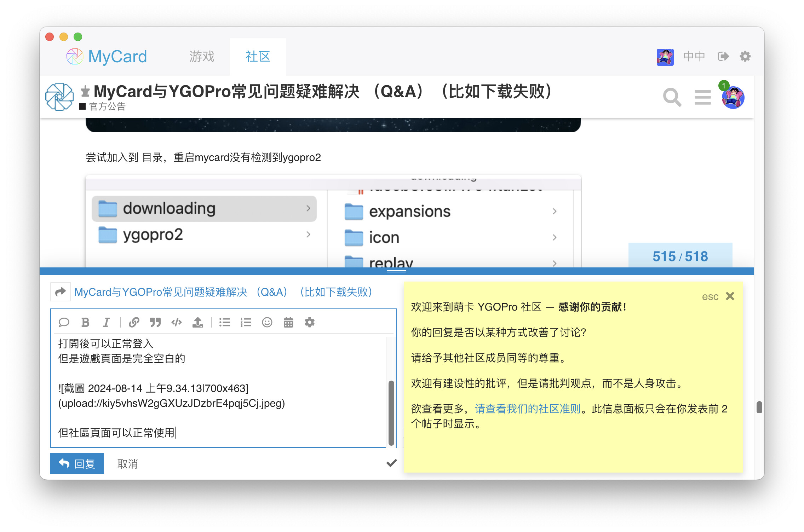This screenshot has width=804, height=532.
Task: Click the downloading folder row
Action: [x=204, y=208]
